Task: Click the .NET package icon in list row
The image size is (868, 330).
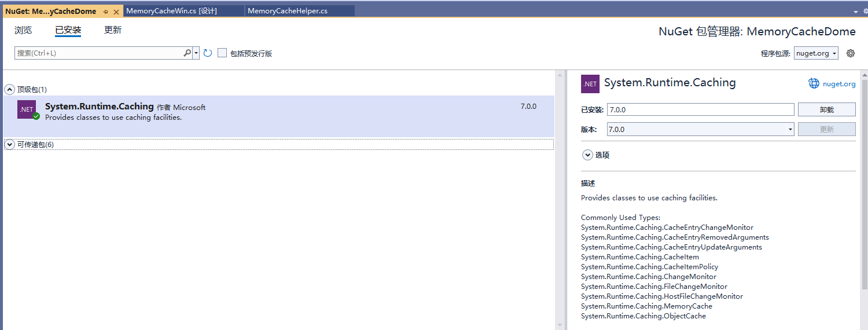Action: (27, 109)
